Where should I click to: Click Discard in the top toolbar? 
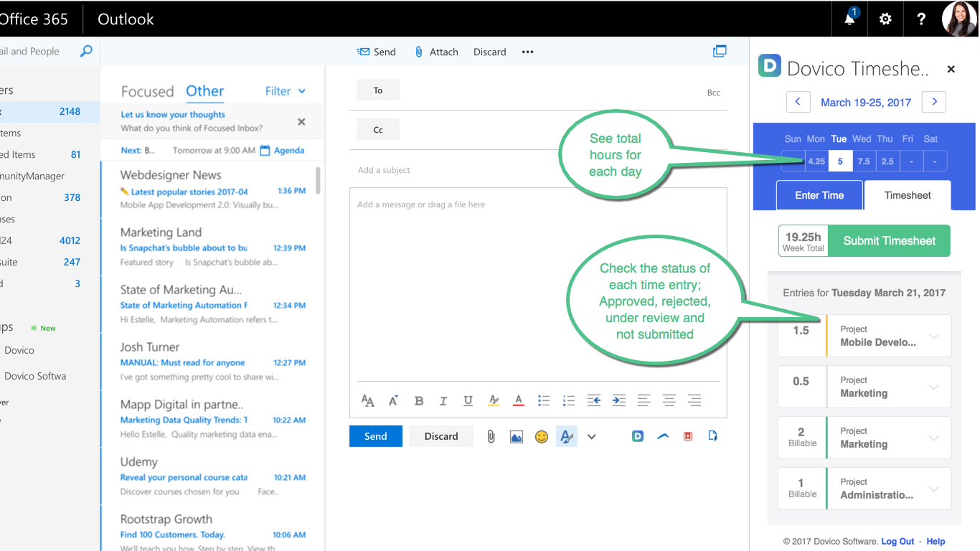pyautogui.click(x=490, y=52)
